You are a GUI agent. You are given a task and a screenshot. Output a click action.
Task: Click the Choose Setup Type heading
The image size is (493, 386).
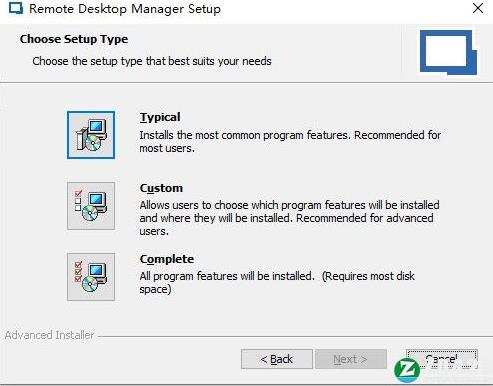[74, 39]
